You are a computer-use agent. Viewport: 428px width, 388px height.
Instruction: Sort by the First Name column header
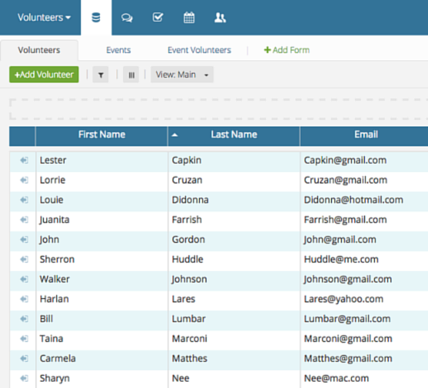coord(101,136)
